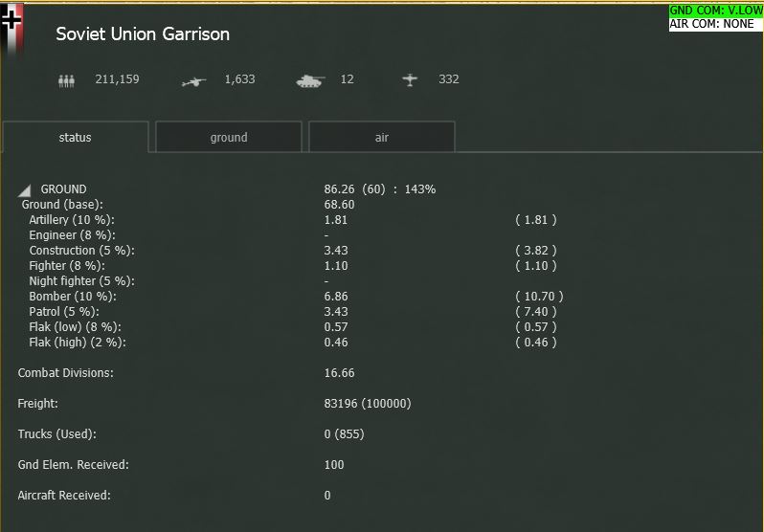Click the tank count 12
The height and width of the screenshot is (532, 764).
click(347, 78)
